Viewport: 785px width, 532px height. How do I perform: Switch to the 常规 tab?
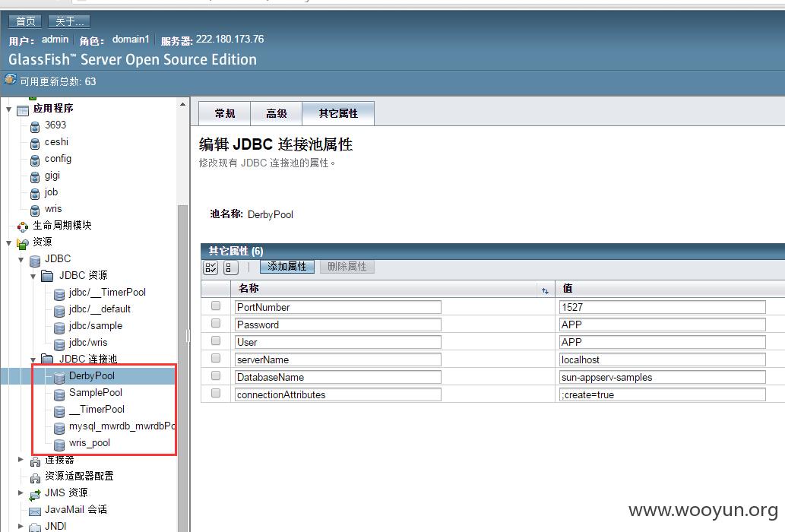225,113
